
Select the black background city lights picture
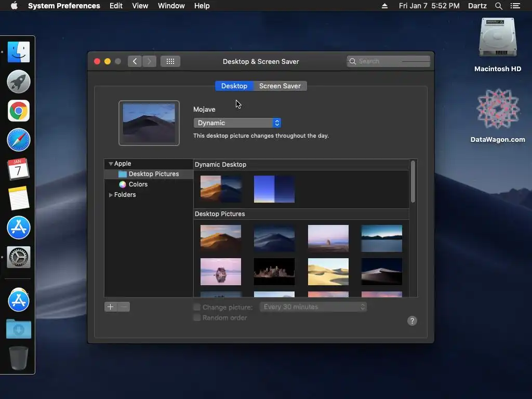274,271
